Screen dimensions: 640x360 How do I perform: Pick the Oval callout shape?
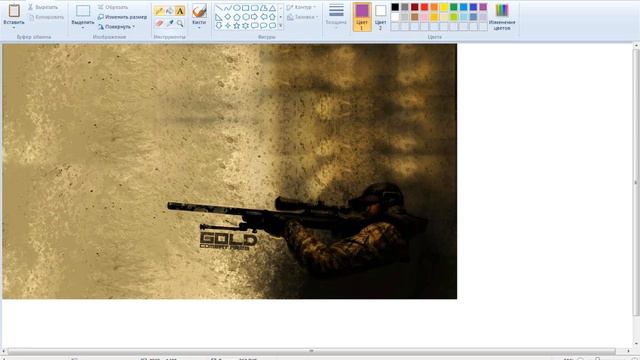click(264, 25)
